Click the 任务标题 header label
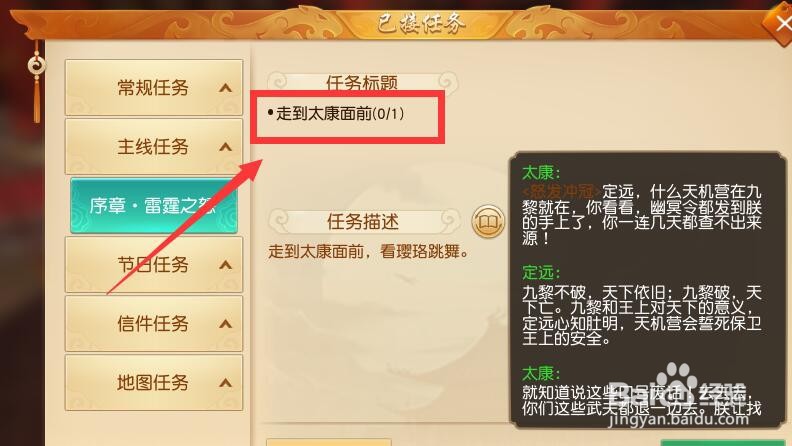This screenshot has width=792, height=446. tap(362, 82)
